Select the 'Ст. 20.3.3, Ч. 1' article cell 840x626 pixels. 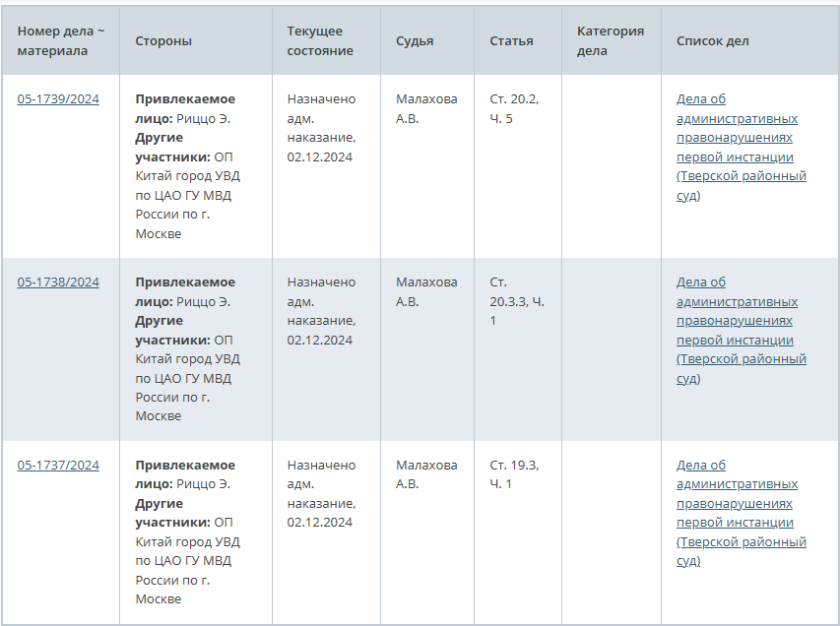tap(516, 301)
